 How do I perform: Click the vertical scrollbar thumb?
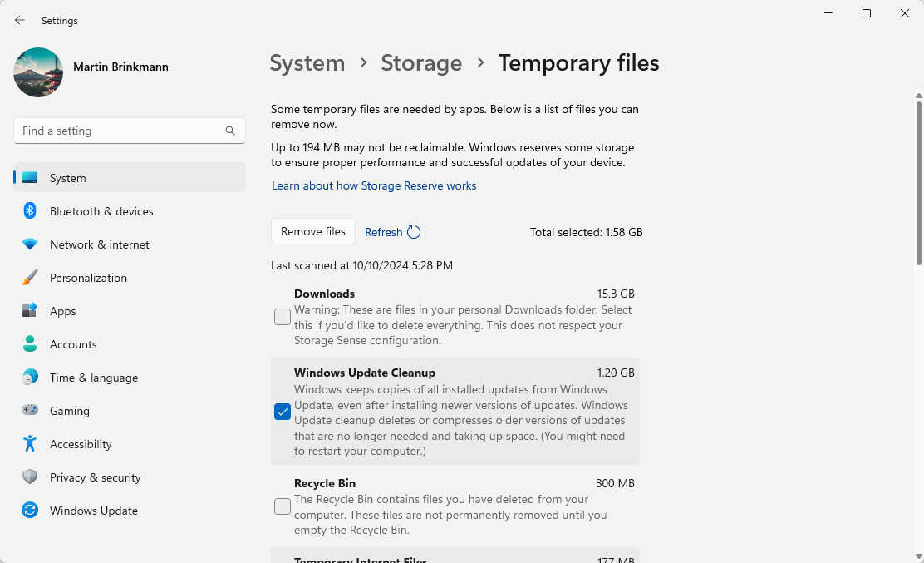pyautogui.click(x=919, y=183)
